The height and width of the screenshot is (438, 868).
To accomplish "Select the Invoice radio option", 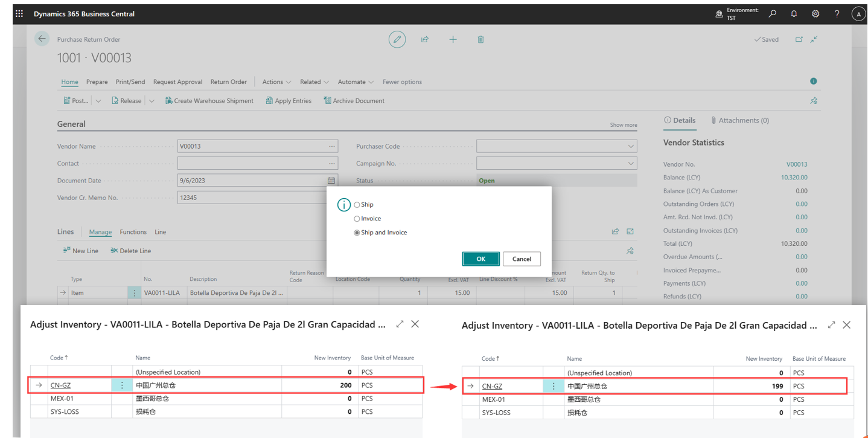I will [x=357, y=219].
